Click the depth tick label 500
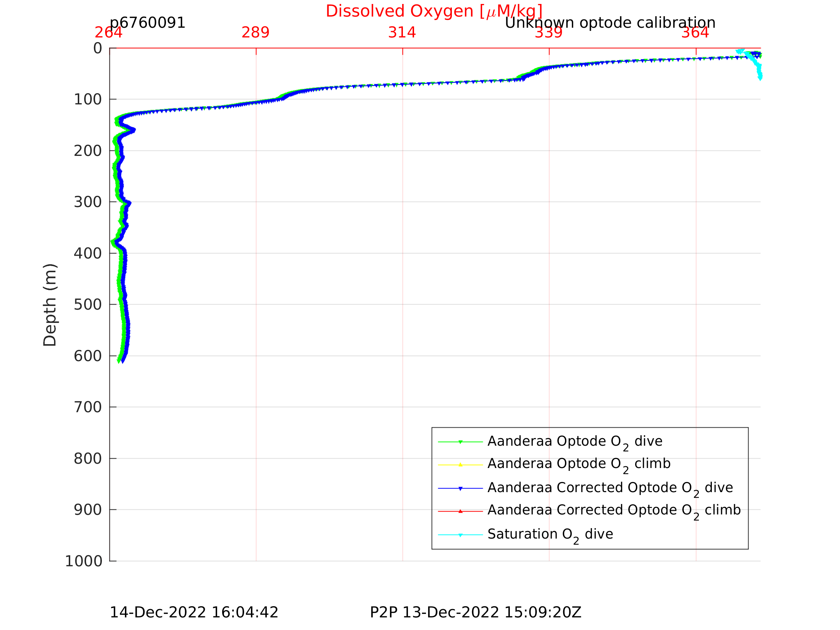Viewport: 840px width, 630px height. click(x=88, y=305)
